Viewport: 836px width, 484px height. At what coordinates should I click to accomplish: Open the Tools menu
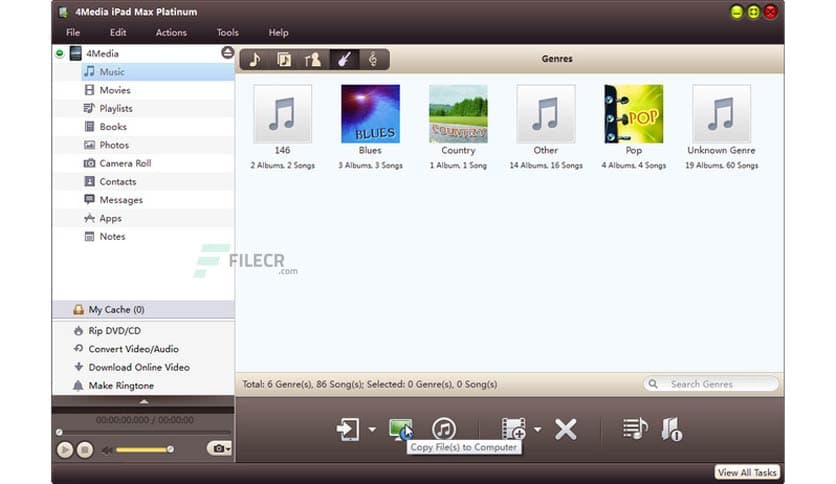(x=228, y=33)
